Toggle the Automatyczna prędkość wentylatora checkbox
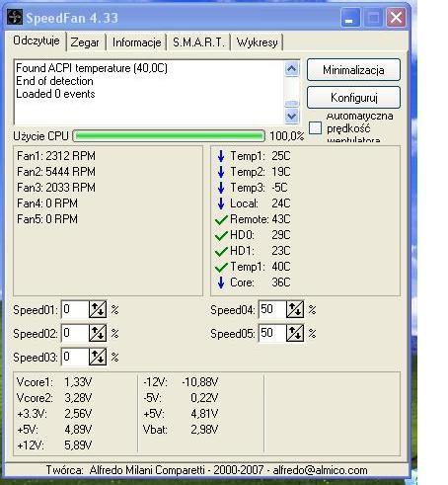The width and height of the screenshot is (448, 485). coord(315,127)
